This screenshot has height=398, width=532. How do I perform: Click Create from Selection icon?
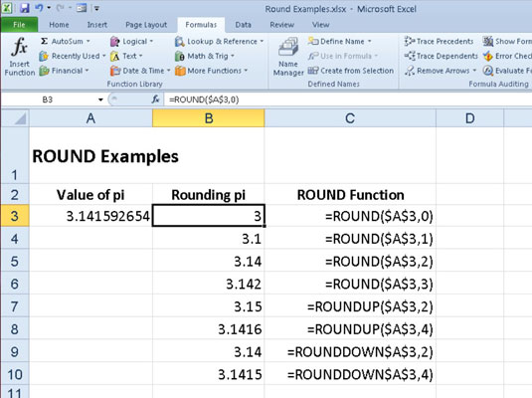313,71
